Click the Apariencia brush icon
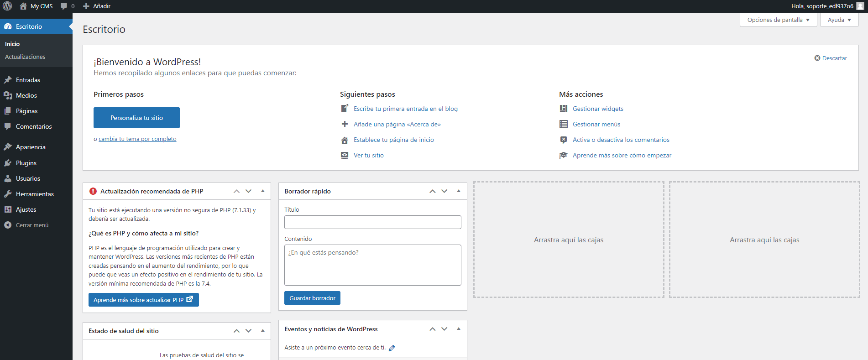This screenshot has width=868, height=360. (x=8, y=147)
